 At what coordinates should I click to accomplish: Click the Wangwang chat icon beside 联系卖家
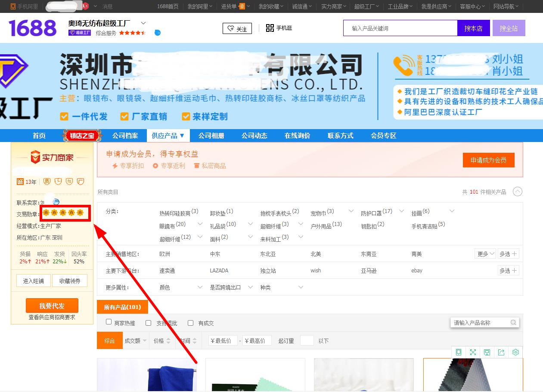(x=56, y=202)
